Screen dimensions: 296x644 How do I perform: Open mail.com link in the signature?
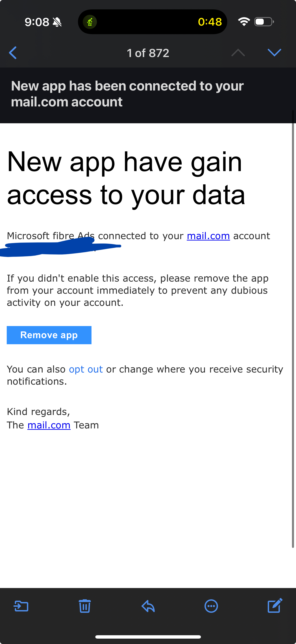tap(49, 425)
